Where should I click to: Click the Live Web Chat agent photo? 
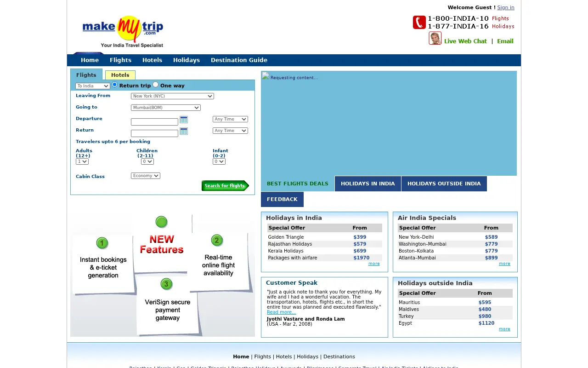point(435,38)
